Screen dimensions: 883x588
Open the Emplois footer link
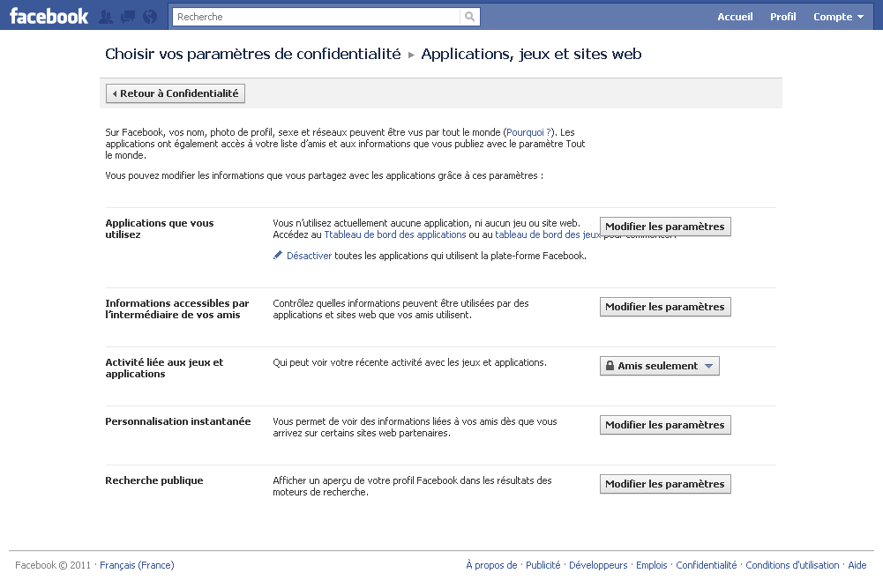652,565
